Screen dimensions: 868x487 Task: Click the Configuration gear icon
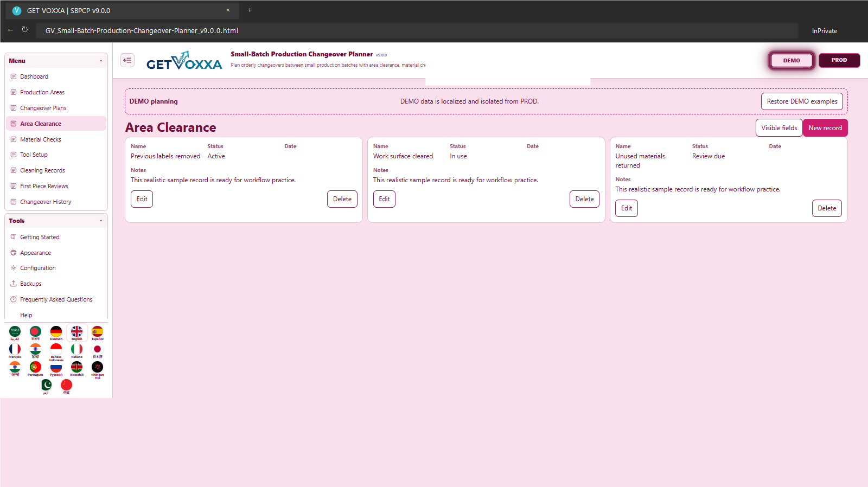tap(14, 268)
